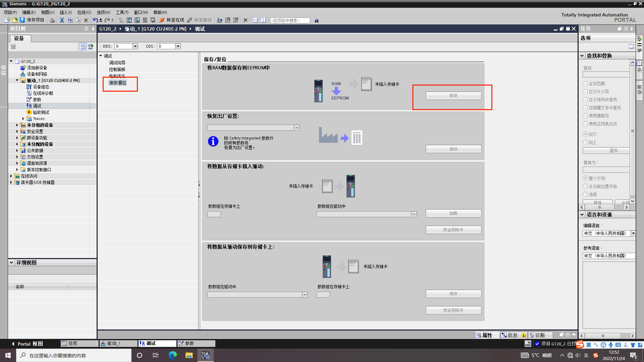Click the Go Online (转至在线) button
Screen dimensions: 644x362
point(171,20)
